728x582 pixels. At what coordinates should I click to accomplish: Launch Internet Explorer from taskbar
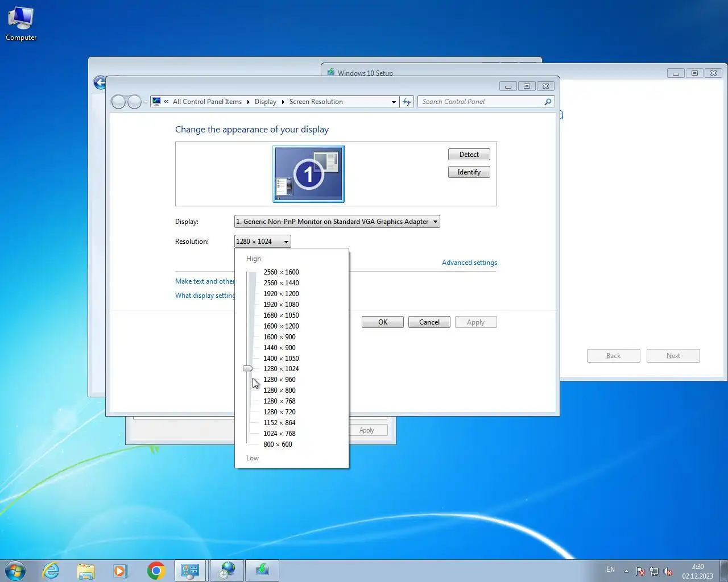pyautogui.click(x=51, y=571)
